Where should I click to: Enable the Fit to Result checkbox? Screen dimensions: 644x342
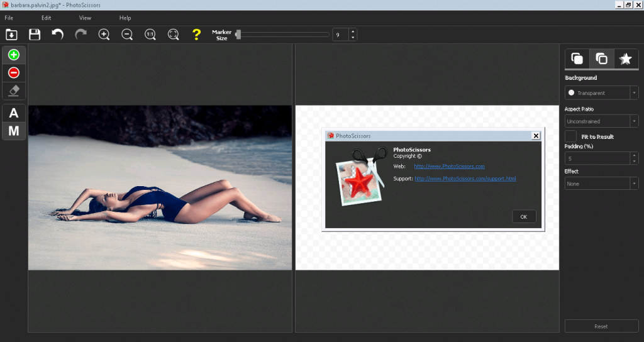[x=570, y=136]
